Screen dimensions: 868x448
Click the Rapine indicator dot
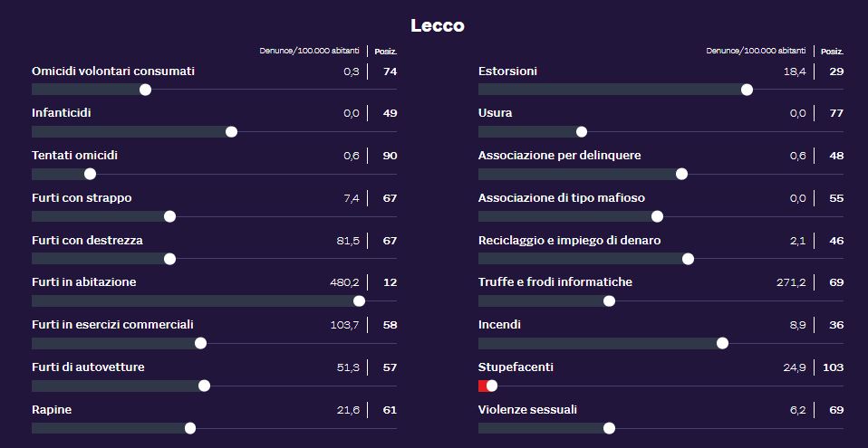189,428
